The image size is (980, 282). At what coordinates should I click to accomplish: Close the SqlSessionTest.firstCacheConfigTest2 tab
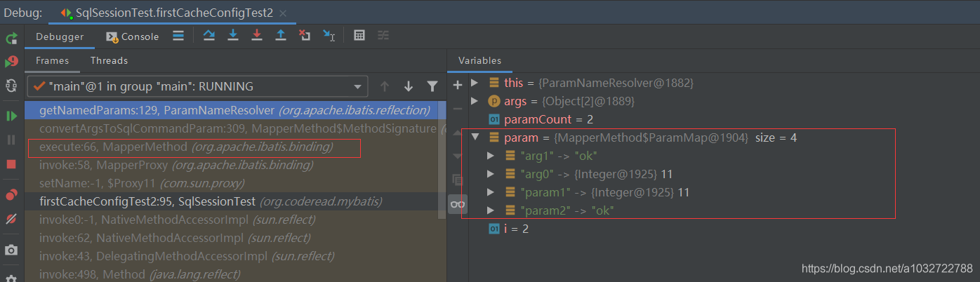click(x=282, y=13)
